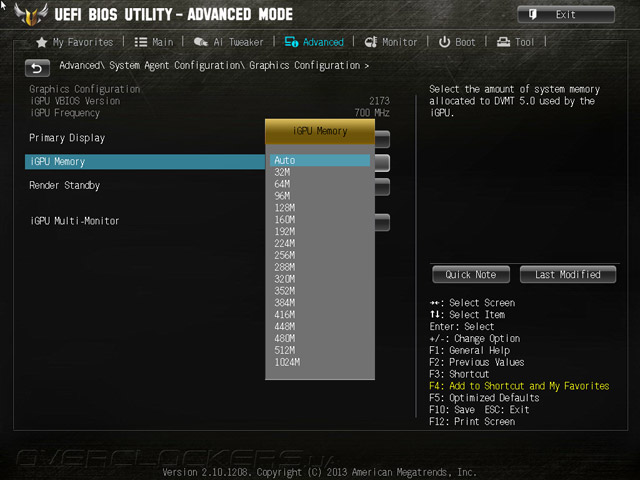Click the breadcrumb path Graphics Configuration
Screen dimensions: 640x480
pos(304,65)
